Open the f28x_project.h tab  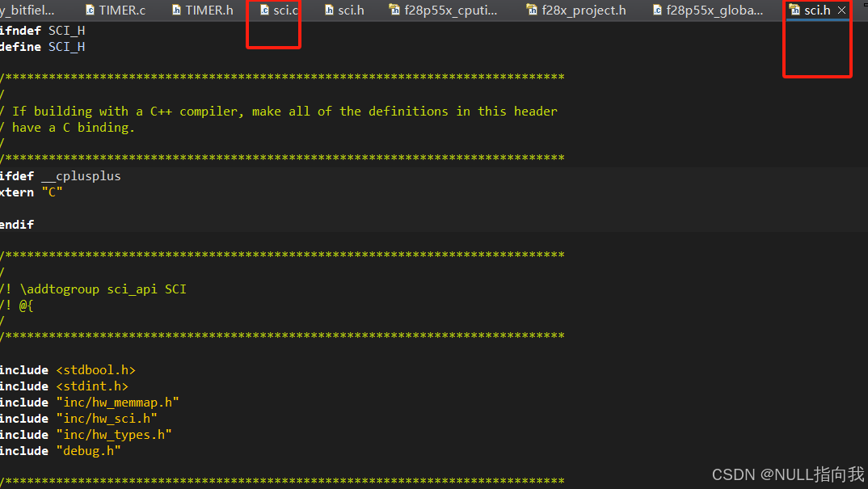pos(576,10)
